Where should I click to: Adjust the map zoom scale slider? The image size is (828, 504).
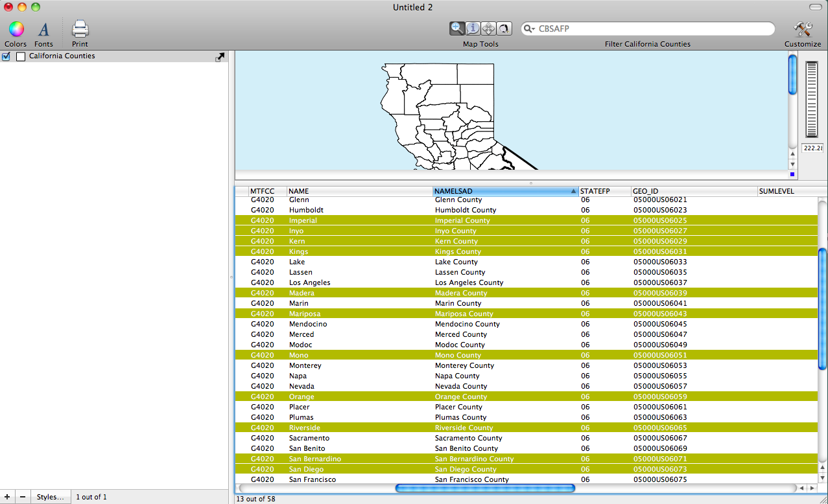pos(812,99)
